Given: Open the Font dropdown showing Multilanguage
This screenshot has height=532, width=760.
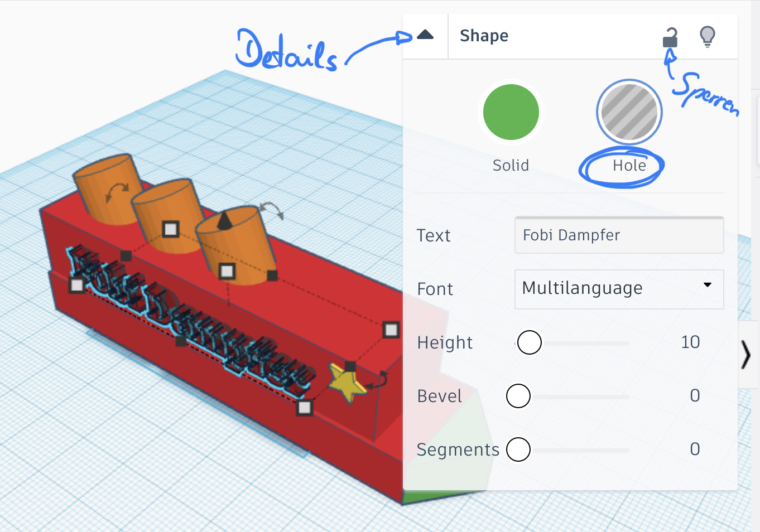Looking at the screenshot, I should (619, 289).
